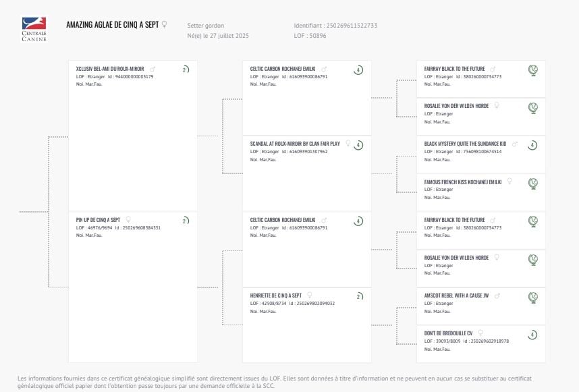Click the rating 2 badge on Henriette card
The height and width of the screenshot is (392, 579).
[359, 296]
